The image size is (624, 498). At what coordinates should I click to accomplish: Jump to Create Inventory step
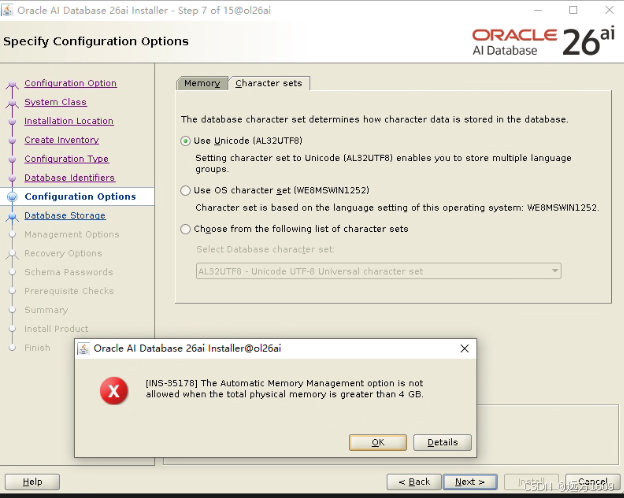[62, 140]
